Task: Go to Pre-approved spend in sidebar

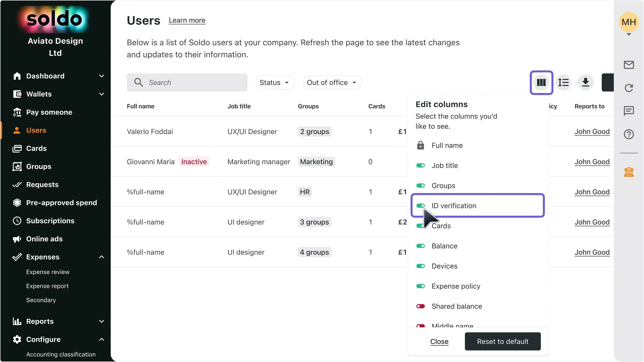Action: click(x=61, y=203)
